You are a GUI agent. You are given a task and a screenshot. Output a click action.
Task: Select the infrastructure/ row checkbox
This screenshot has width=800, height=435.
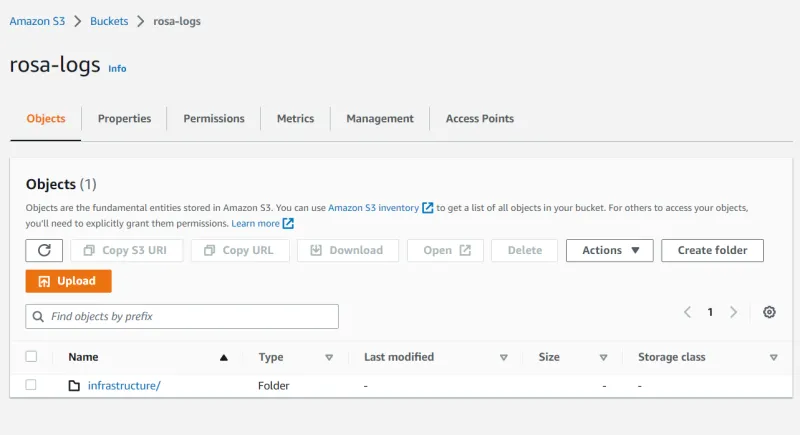[31, 385]
